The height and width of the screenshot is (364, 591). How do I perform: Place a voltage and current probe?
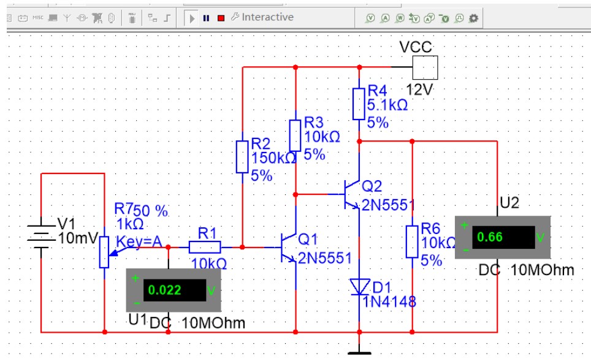(430, 18)
